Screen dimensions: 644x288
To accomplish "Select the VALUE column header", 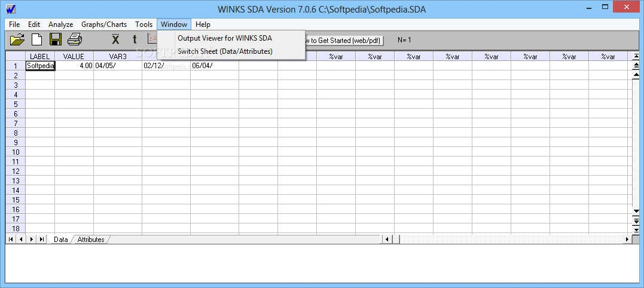I will [74, 57].
